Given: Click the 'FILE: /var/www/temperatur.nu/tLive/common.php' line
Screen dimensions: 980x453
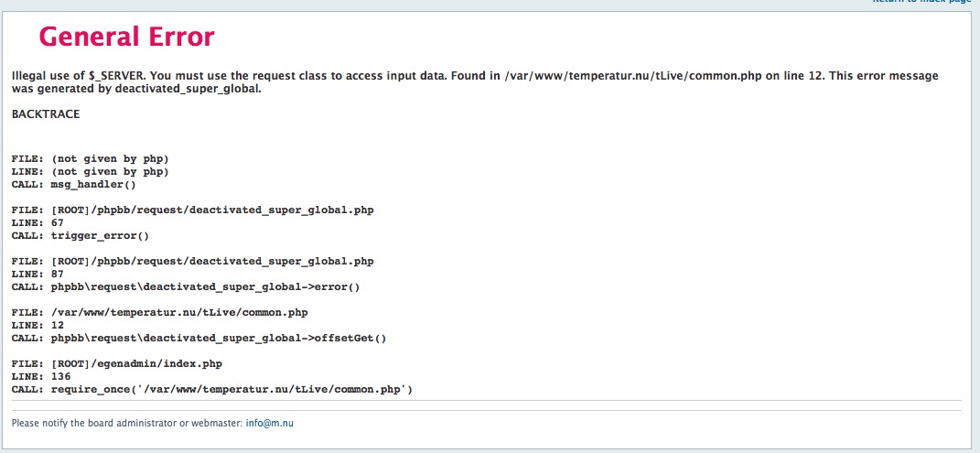Looking at the screenshot, I should (x=168, y=312).
